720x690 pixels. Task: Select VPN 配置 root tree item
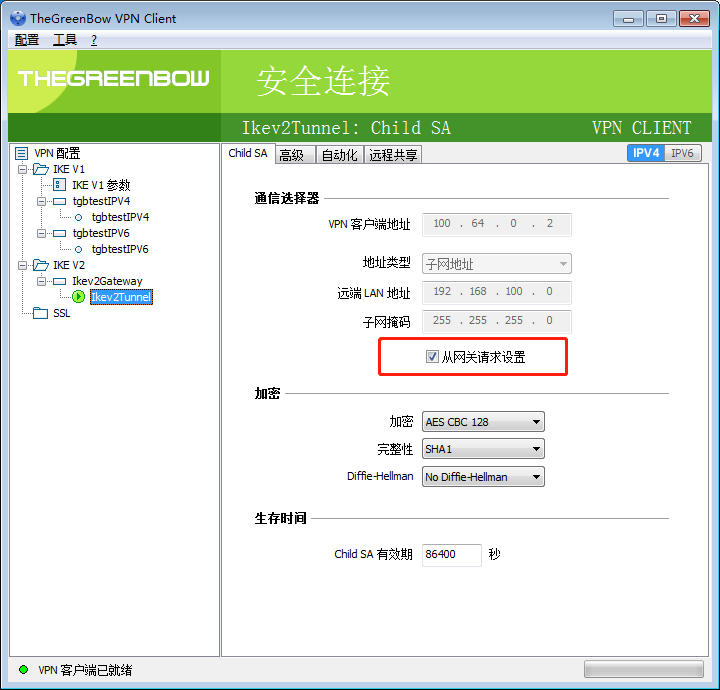(57, 153)
